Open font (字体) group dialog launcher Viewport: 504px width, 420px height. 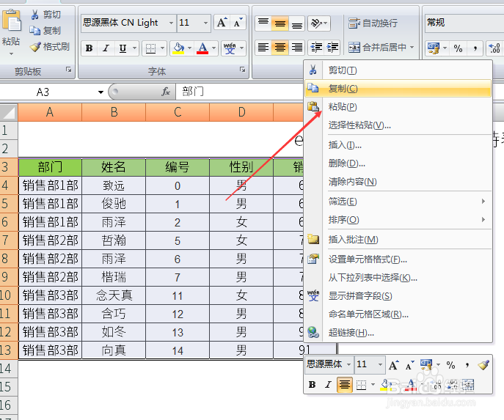tap(242, 70)
